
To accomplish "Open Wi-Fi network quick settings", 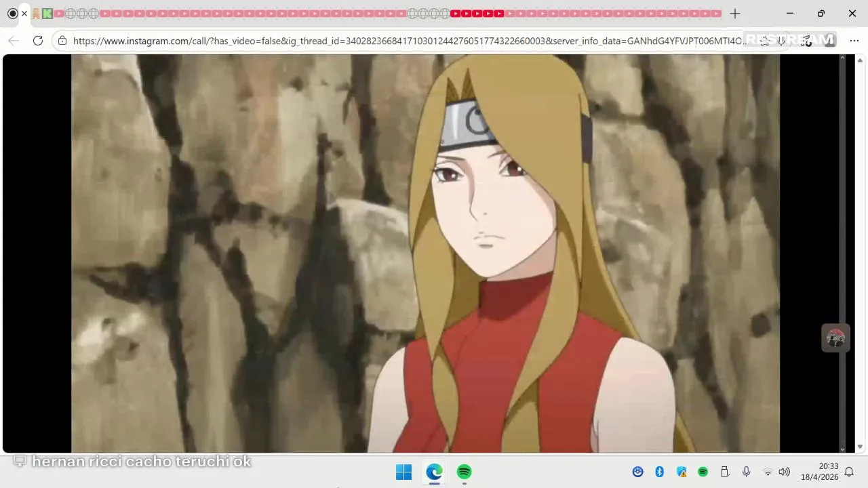I will (x=768, y=472).
